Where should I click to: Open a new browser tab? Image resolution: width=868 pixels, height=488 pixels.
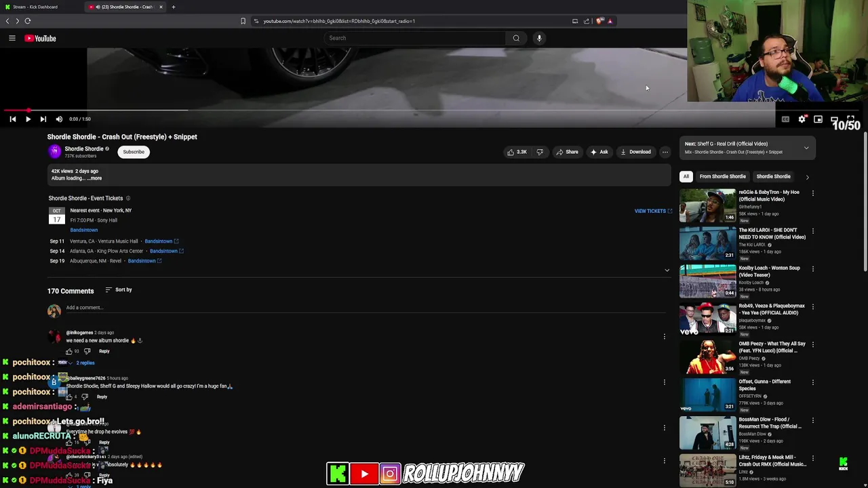[x=173, y=7]
